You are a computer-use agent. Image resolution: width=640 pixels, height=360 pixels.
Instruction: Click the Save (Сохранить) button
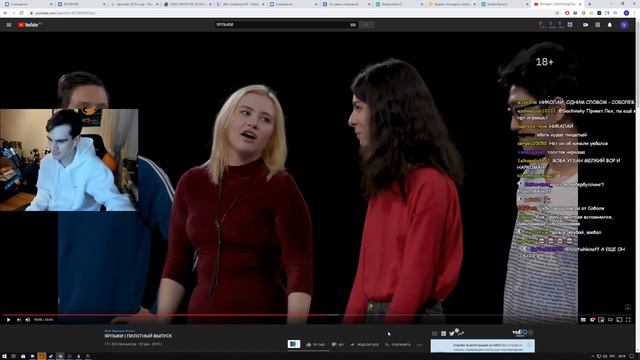[398, 344]
